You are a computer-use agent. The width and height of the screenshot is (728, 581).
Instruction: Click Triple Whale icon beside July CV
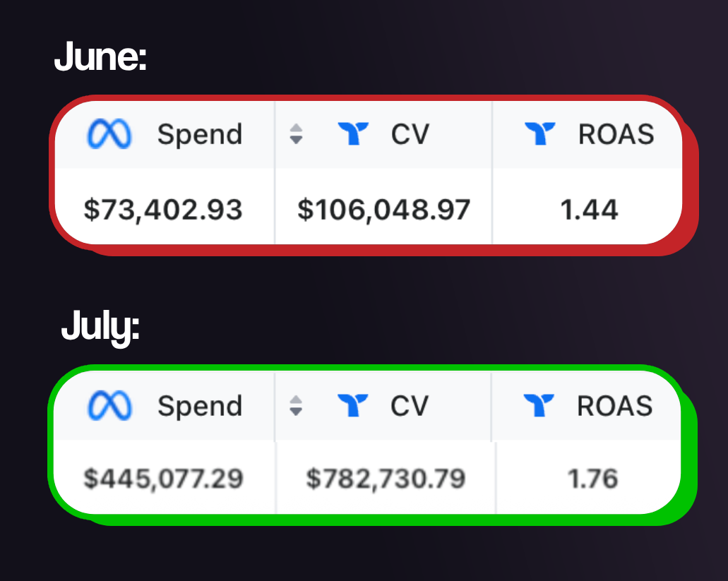(353, 405)
